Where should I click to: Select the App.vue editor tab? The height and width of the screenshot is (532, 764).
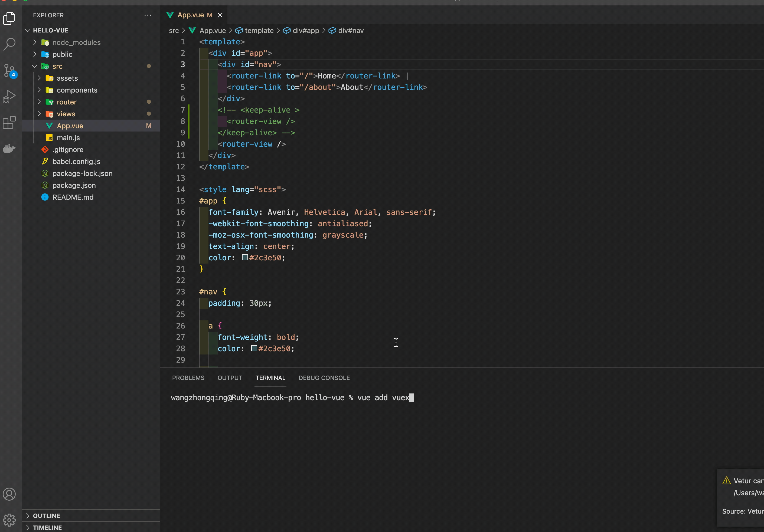pos(194,15)
